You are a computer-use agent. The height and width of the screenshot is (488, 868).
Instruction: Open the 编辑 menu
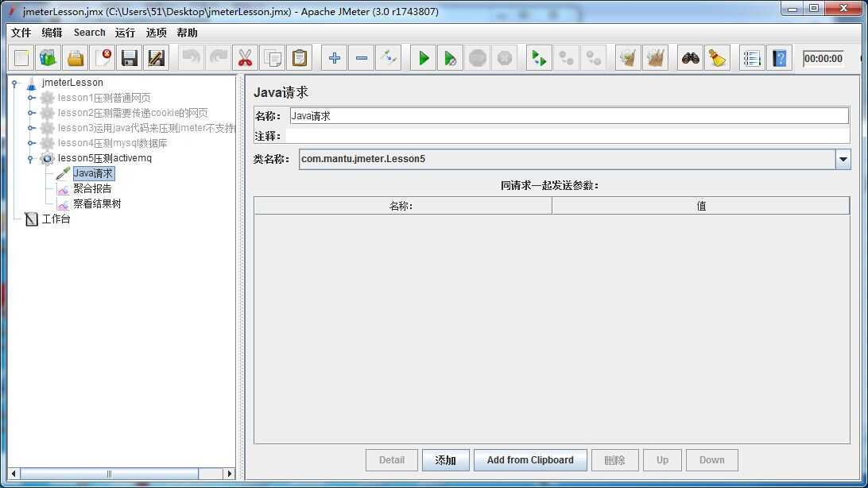coord(52,33)
